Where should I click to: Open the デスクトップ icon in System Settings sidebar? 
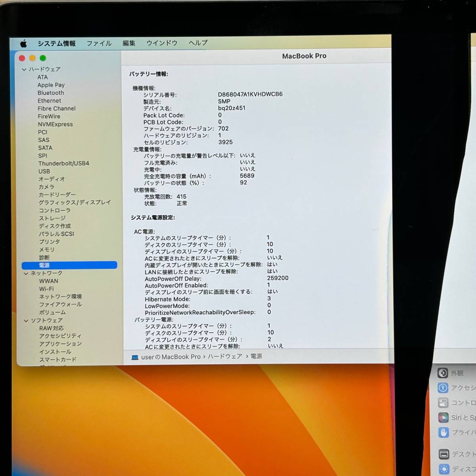click(x=444, y=454)
